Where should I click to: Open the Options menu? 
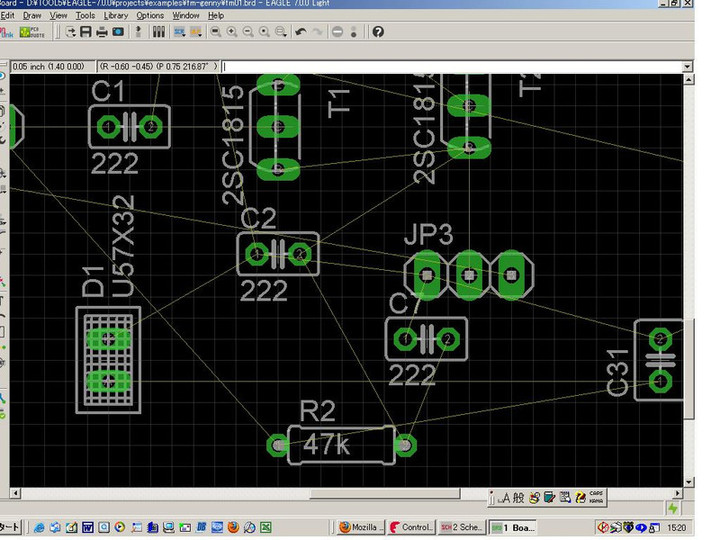pyautogui.click(x=150, y=16)
